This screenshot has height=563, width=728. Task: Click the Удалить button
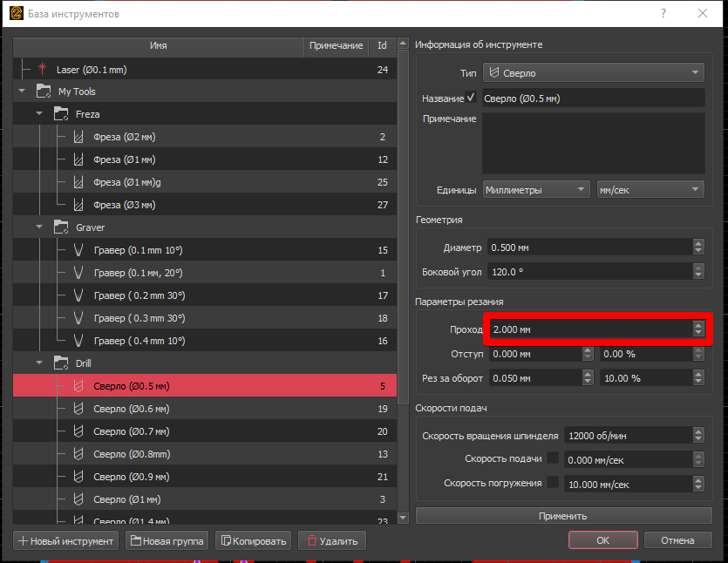point(332,540)
